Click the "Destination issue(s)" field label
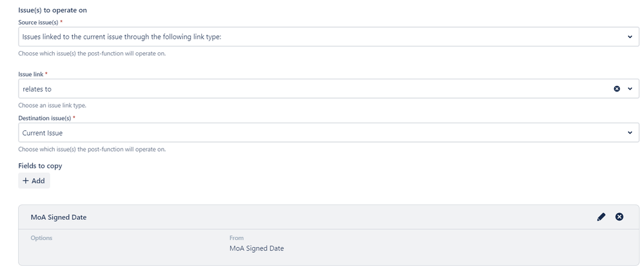644x280 pixels. tap(44, 119)
